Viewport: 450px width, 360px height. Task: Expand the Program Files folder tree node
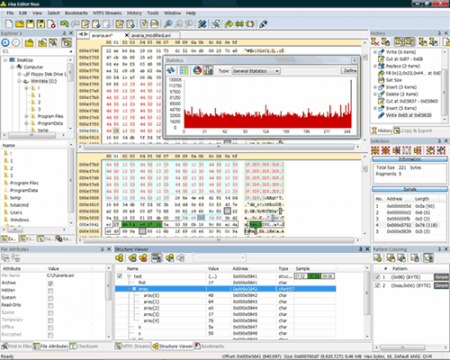coord(26,116)
